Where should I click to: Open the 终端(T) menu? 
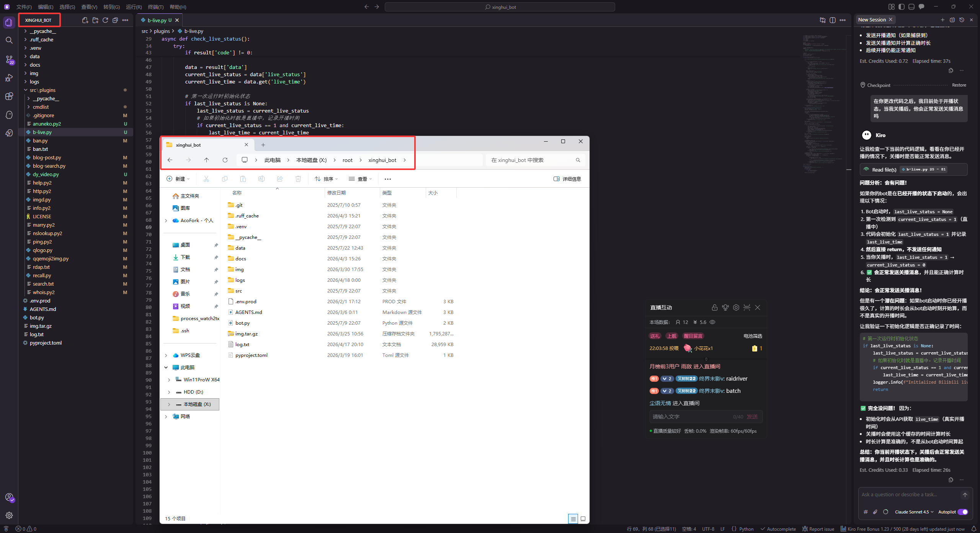(x=156, y=7)
